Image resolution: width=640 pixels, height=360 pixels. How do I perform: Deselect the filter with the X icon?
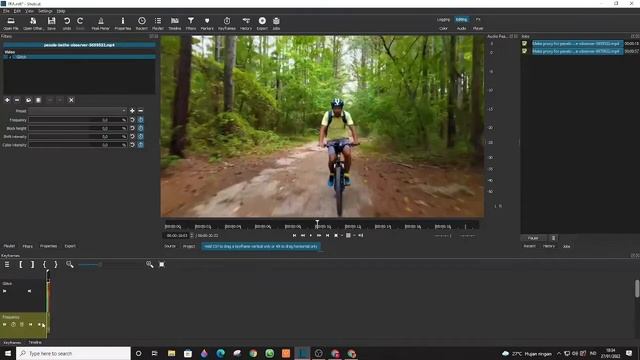pos(71,100)
